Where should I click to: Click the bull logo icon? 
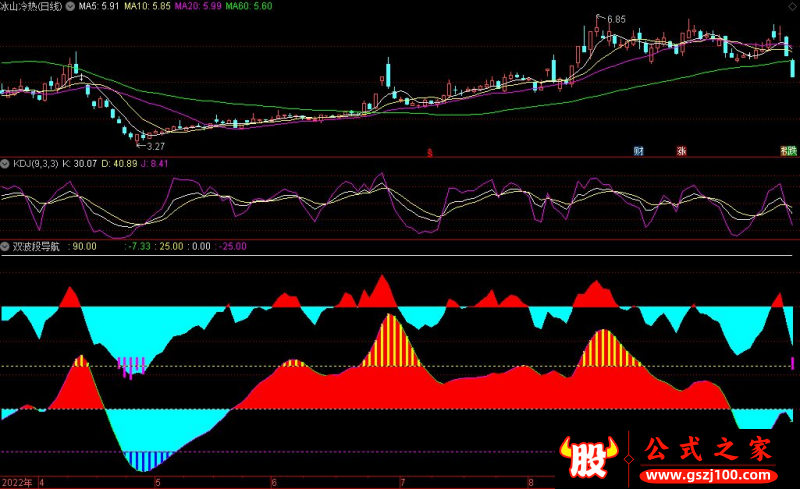(x=590, y=459)
